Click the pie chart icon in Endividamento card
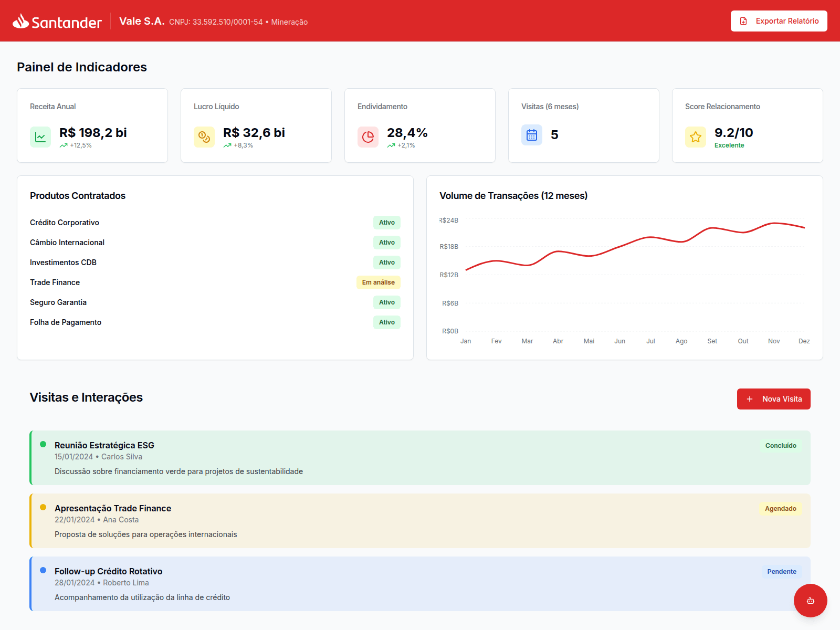 tap(368, 137)
